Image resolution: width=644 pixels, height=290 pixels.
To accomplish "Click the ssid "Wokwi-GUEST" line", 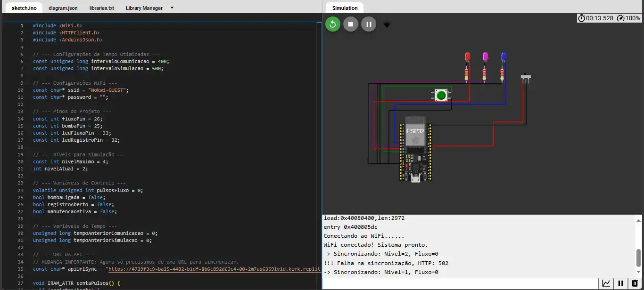I will pyautogui.click(x=81, y=90).
